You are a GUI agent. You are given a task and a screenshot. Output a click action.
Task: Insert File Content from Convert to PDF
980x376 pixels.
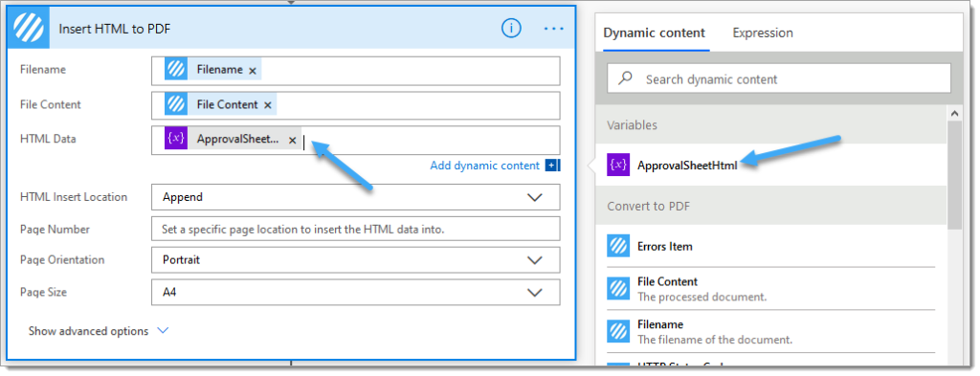pyautogui.click(x=770, y=289)
